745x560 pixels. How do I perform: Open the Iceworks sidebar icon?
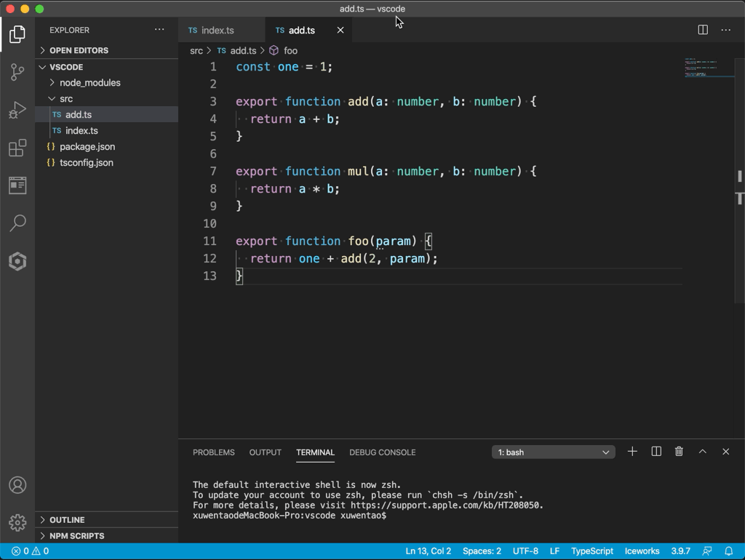[x=17, y=261]
